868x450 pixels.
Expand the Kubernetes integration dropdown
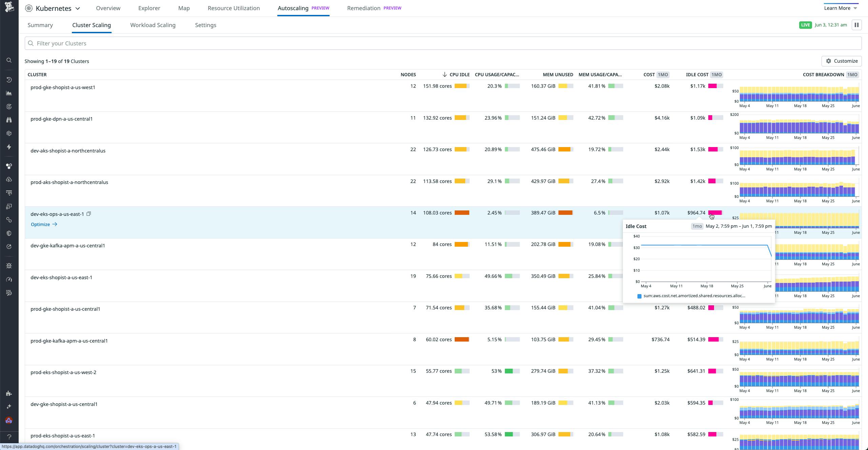(x=78, y=8)
